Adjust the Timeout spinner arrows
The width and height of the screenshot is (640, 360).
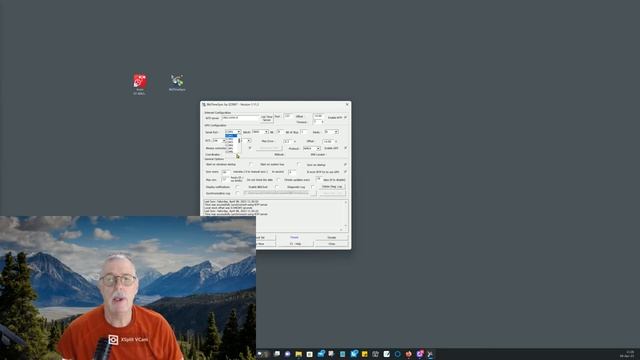322,122
